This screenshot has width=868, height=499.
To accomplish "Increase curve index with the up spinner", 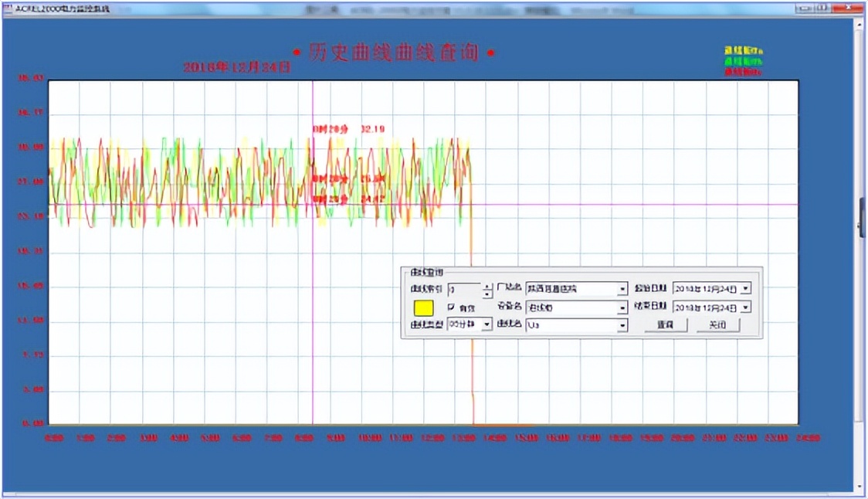I will [x=487, y=285].
